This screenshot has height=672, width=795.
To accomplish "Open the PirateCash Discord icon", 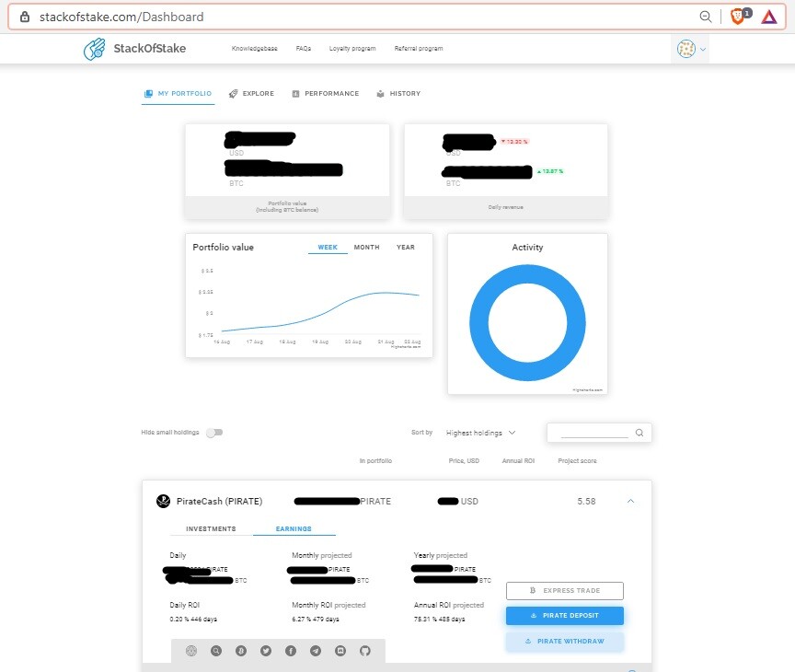I will click(340, 651).
